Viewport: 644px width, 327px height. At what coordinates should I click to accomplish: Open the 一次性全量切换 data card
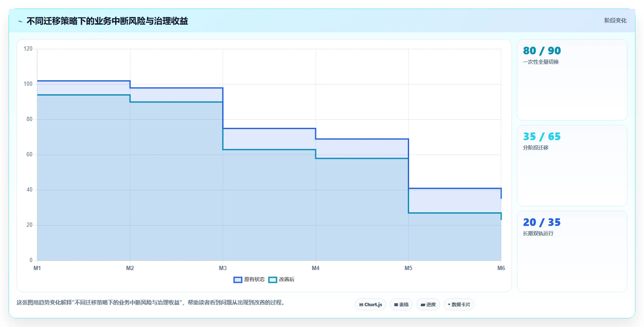click(572, 80)
